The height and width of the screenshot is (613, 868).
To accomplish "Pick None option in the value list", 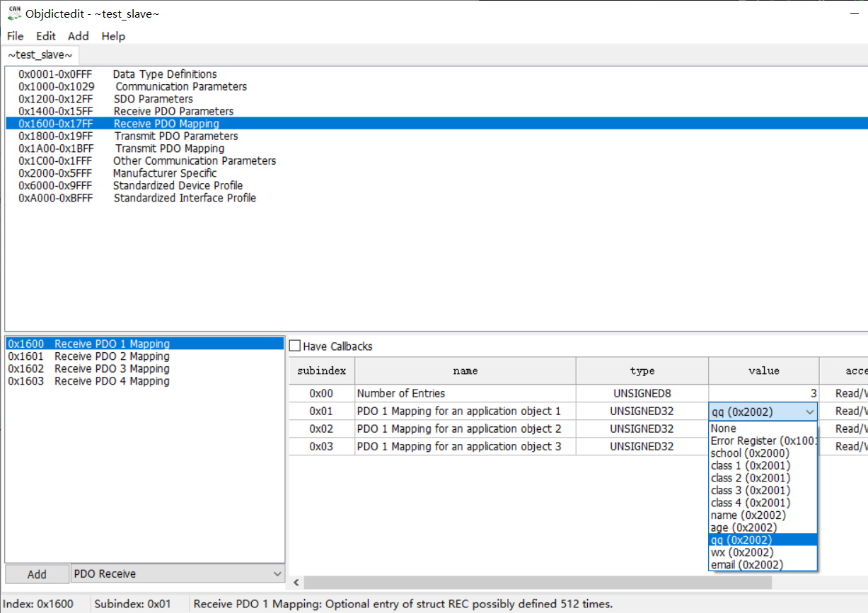I will (724, 428).
